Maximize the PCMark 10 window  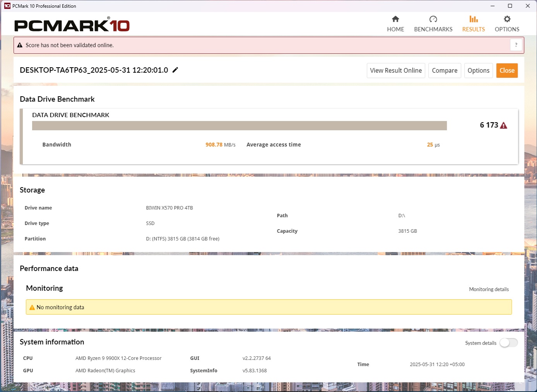click(510, 6)
